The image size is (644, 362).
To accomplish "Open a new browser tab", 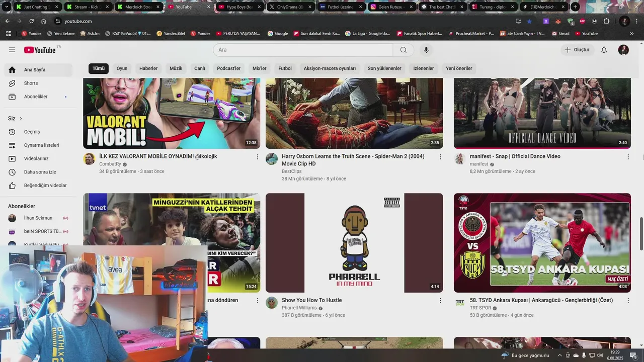I will [x=575, y=7].
